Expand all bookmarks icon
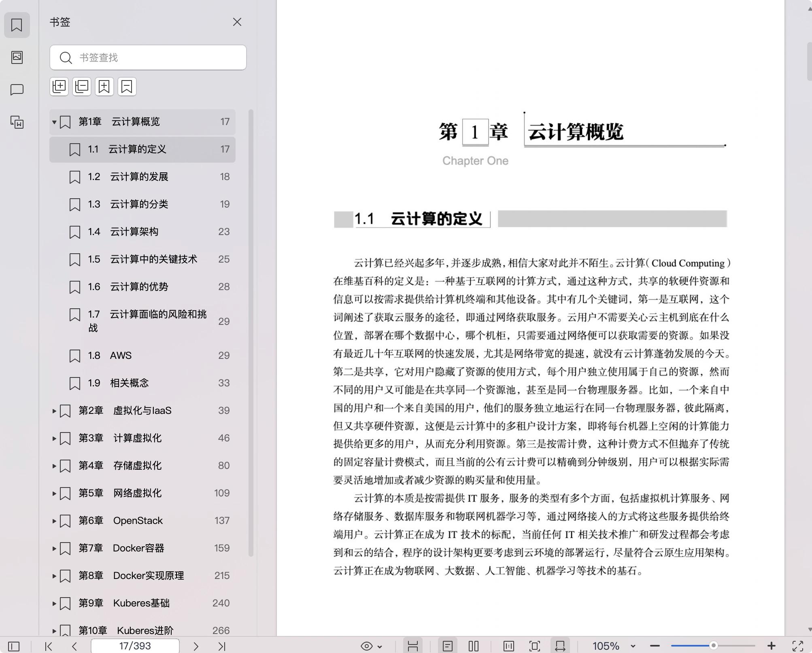 click(59, 87)
